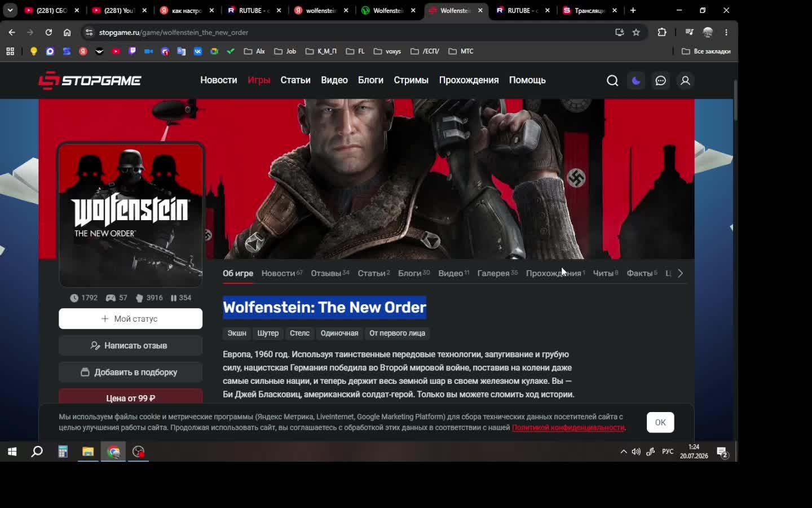Open the blue video camera bookmark
812x508 pixels.
(x=148, y=51)
